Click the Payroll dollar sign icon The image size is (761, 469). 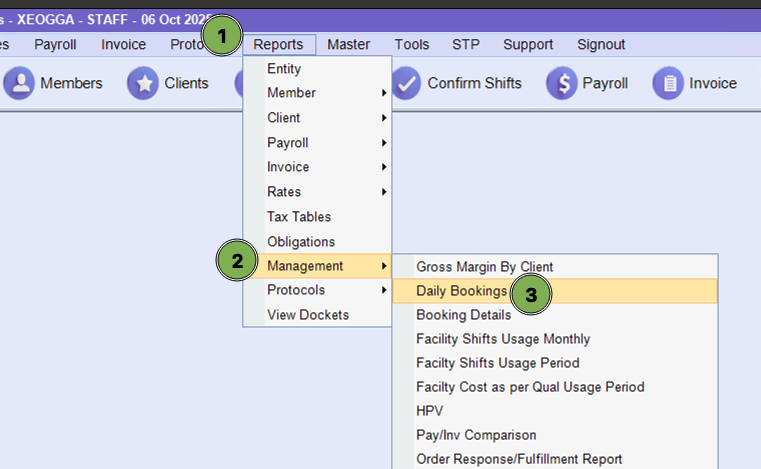pos(562,84)
